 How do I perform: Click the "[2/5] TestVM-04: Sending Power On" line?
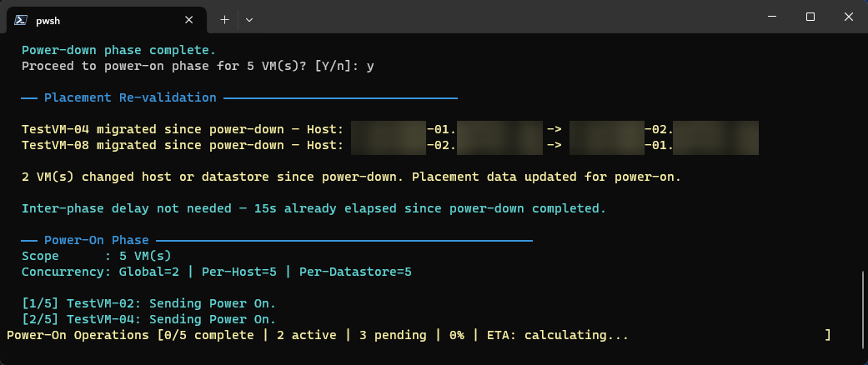pos(148,319)
